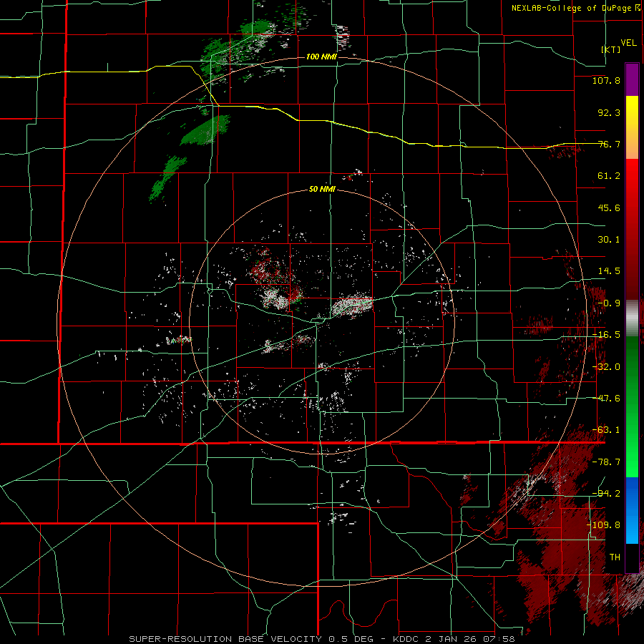The width and height of the screenshot is (644, 644).
Task: Click the NEXLAB-College of DuPage credit text
Action: point(571,8)
